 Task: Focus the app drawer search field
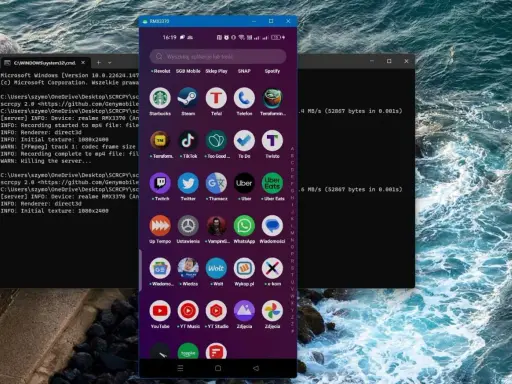(x=218, y=57)
